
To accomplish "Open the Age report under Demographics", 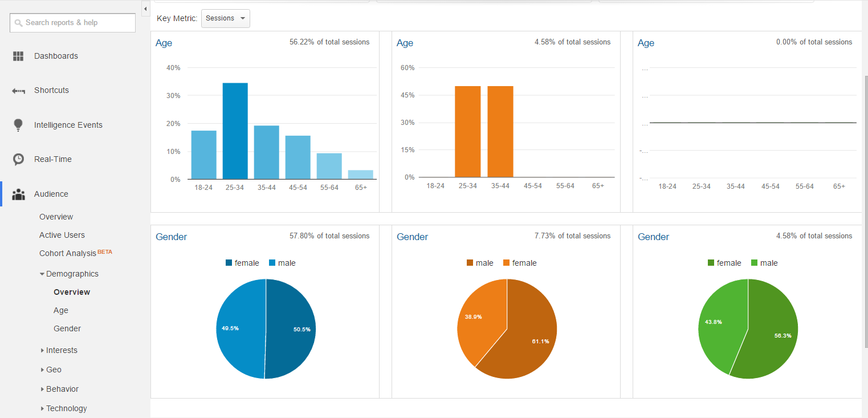I will [x=61, y=310].
